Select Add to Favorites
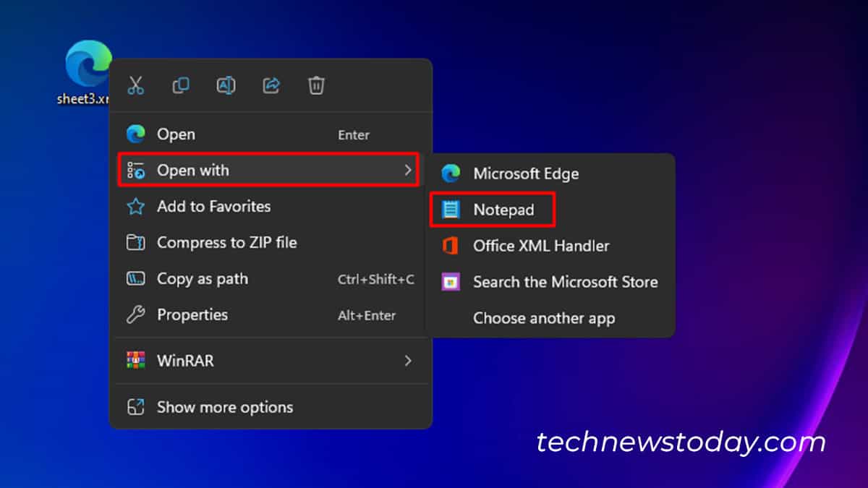Screen dimensions: 868x488 [x=271, y=207]
